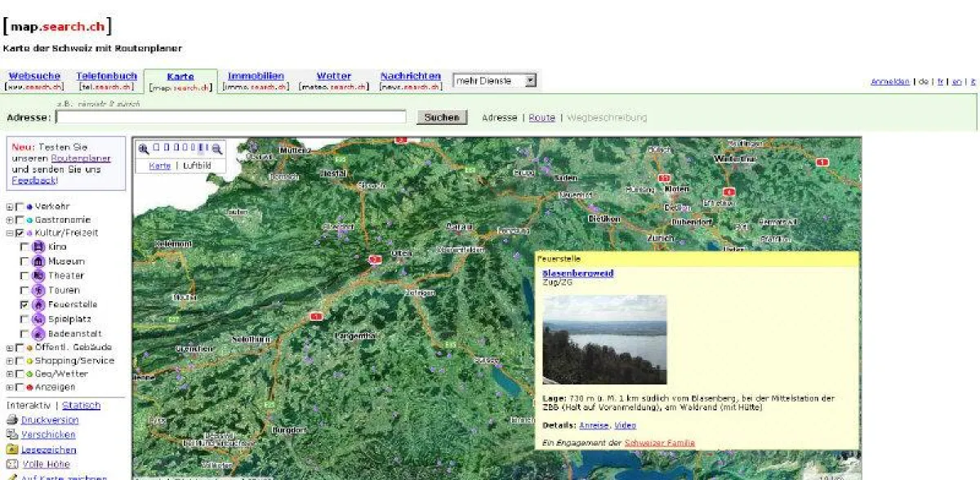Follow the Schweizer Familie link
The width and height of the screenshot is (980, 480).
tap(659, 442)
